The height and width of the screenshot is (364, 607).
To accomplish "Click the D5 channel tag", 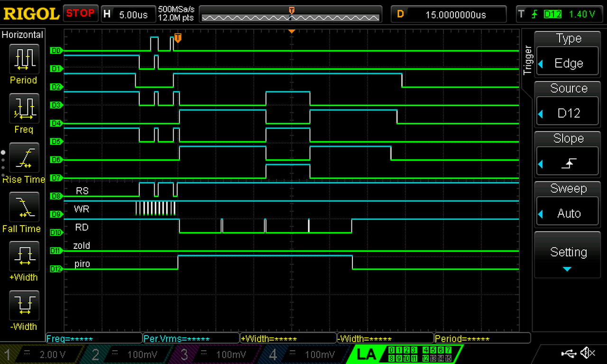I will pyautogui.click(x=55, y=142).
